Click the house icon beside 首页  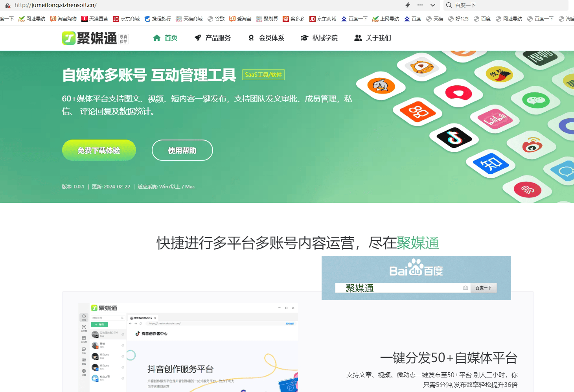(x=157, y=38)
